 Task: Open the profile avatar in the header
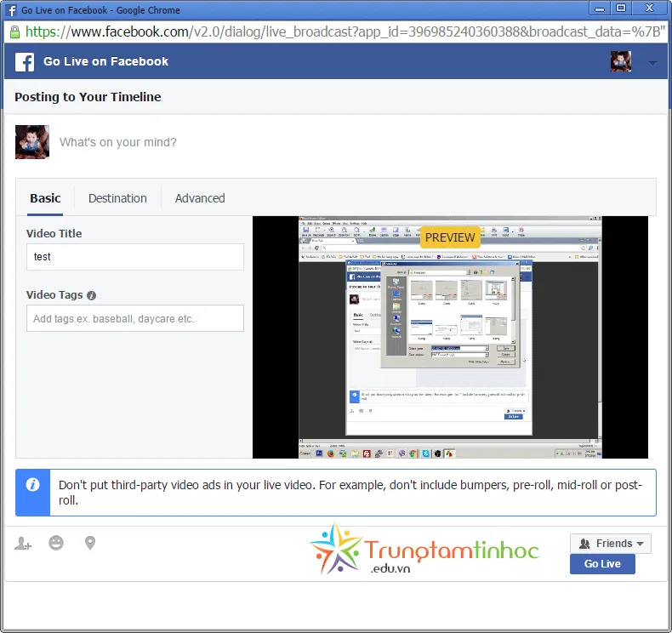[x=621, y=61]
